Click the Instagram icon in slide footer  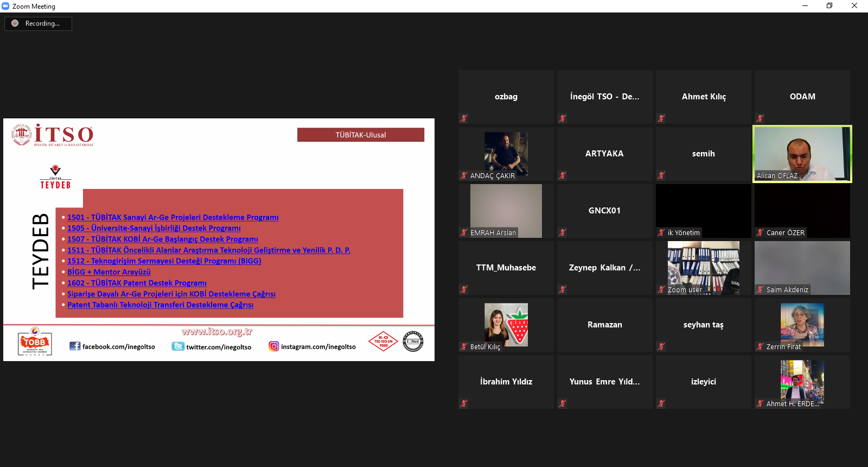click(x=274, y=346)
